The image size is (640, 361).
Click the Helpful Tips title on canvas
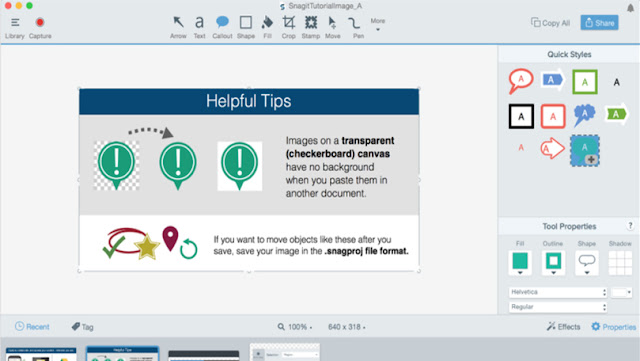click(x=249, y=101)
